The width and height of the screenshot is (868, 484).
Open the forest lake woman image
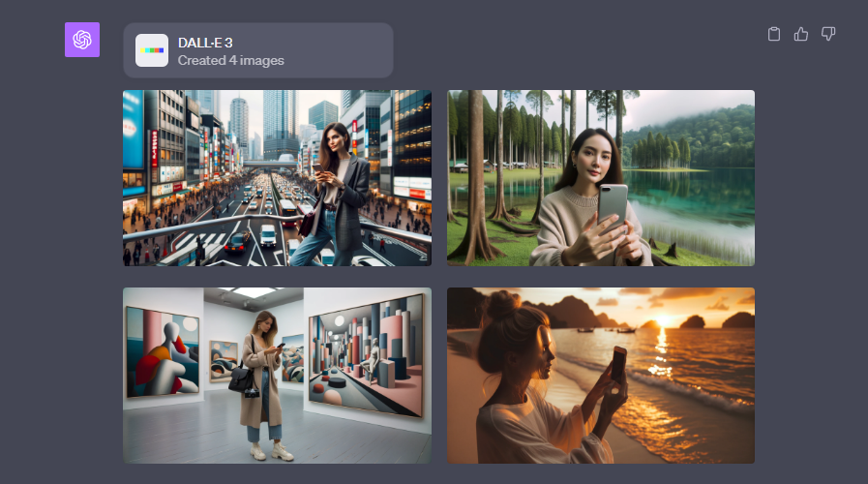click(601, 178)
